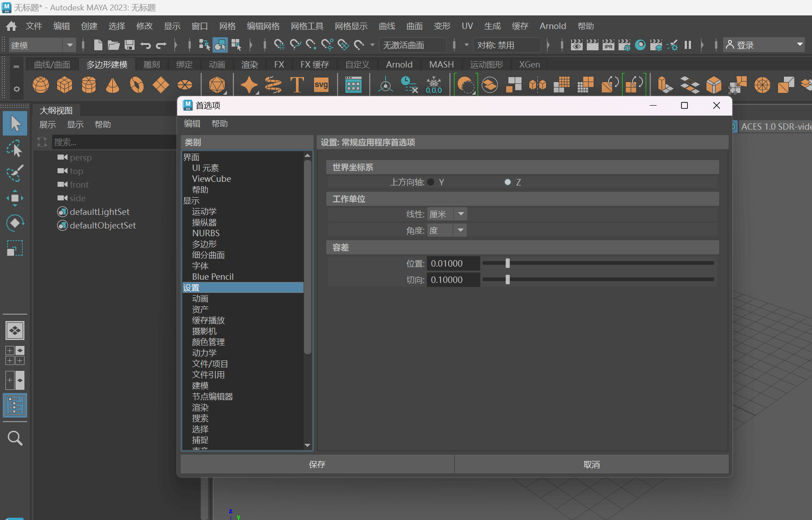Switch to the 曲线/曲面 shelf tab
Viewport: 812px width, 520px height.
pos(52,64)
